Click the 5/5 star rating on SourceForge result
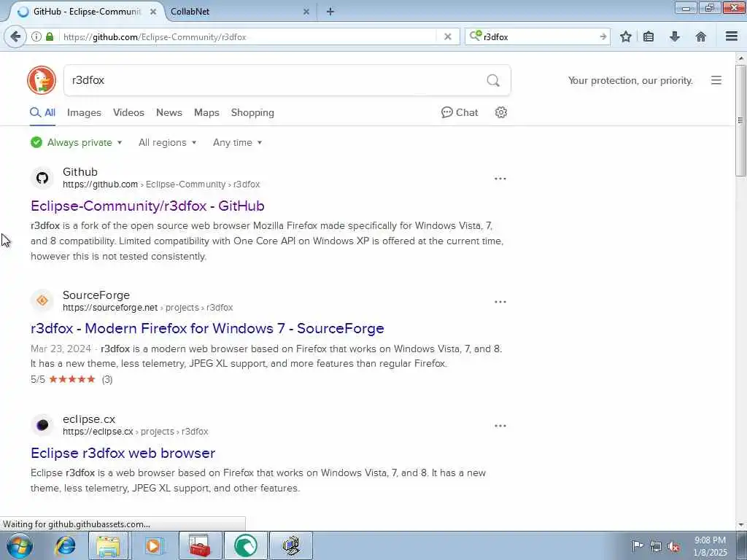This screenshot has height=560, width=747. (x=71, y=379)
